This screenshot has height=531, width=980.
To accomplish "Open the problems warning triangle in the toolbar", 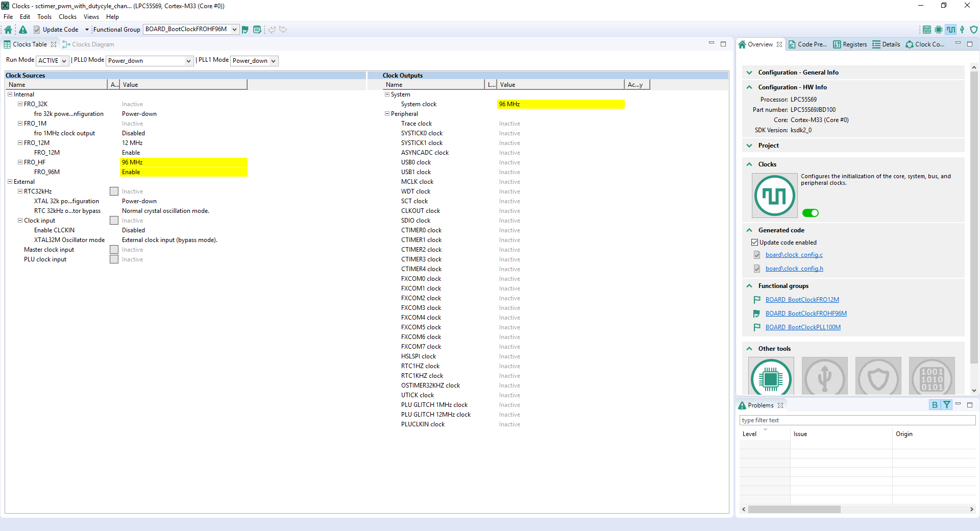I will [23, 30].
